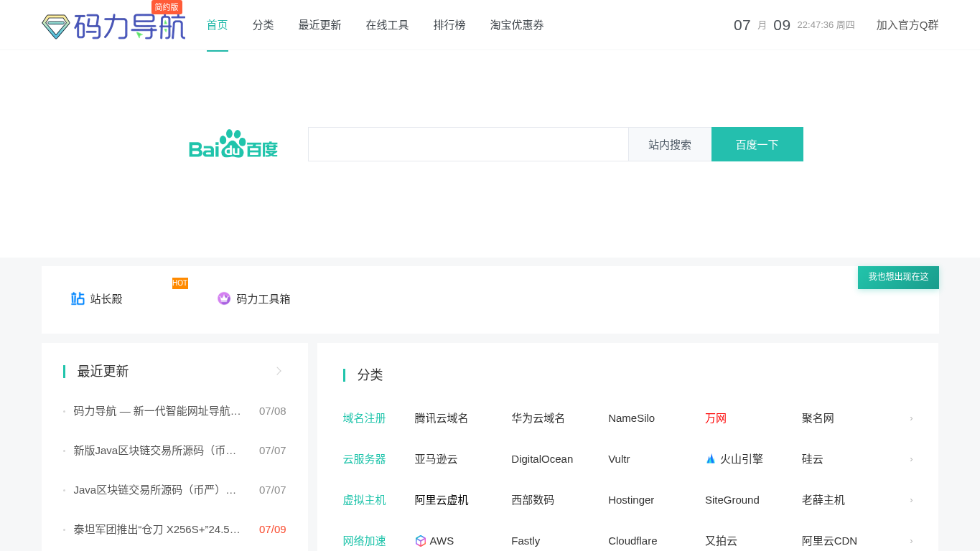Open article 泰坦军团推出“仓刀 X256S+”

pyautogui.click(x=157, y=529)
